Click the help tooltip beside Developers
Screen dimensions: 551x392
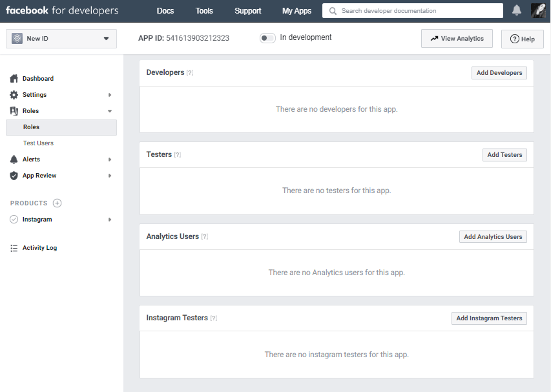190,73
